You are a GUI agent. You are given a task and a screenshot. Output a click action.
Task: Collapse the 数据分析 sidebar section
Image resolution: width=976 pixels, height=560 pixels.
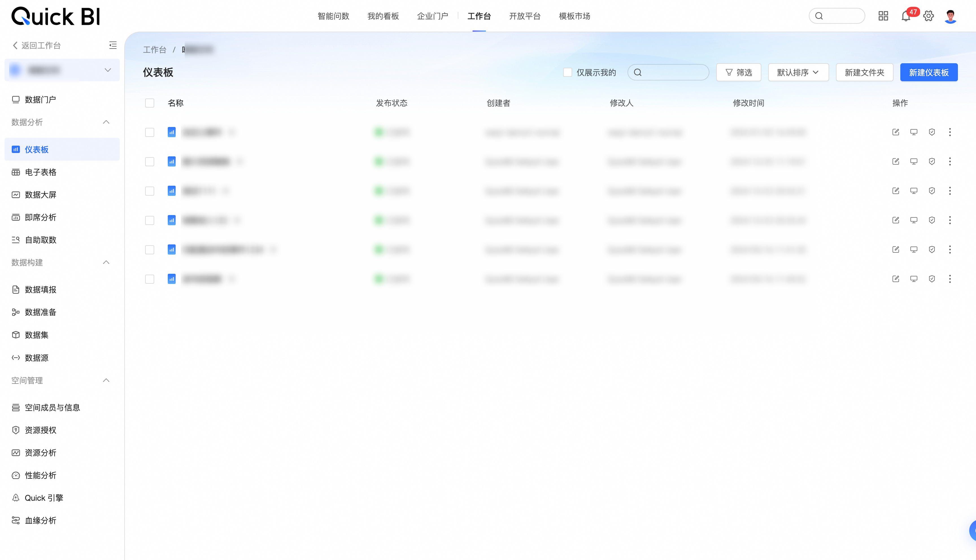click(106, 122)
